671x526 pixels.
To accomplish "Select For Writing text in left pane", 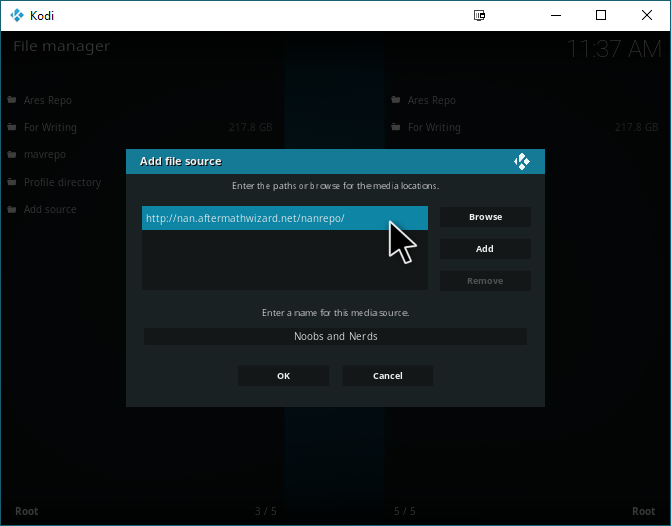I will tap(50, 128).
